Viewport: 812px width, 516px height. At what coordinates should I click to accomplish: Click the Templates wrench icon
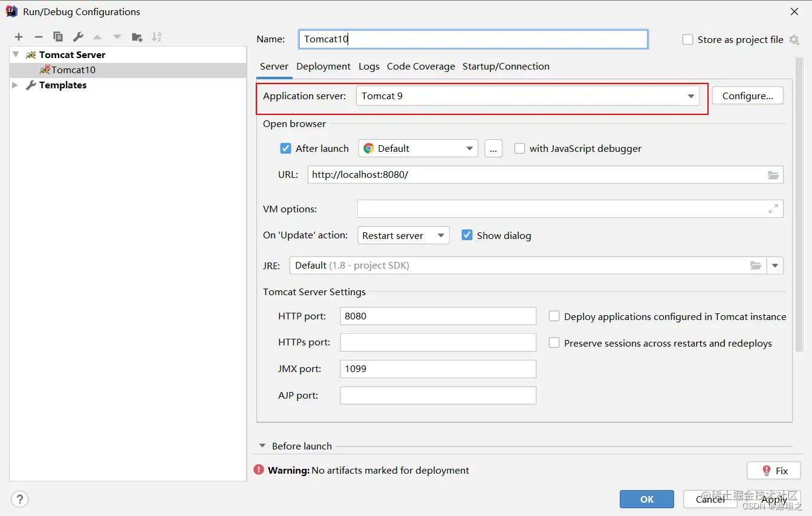click(31, 85)
